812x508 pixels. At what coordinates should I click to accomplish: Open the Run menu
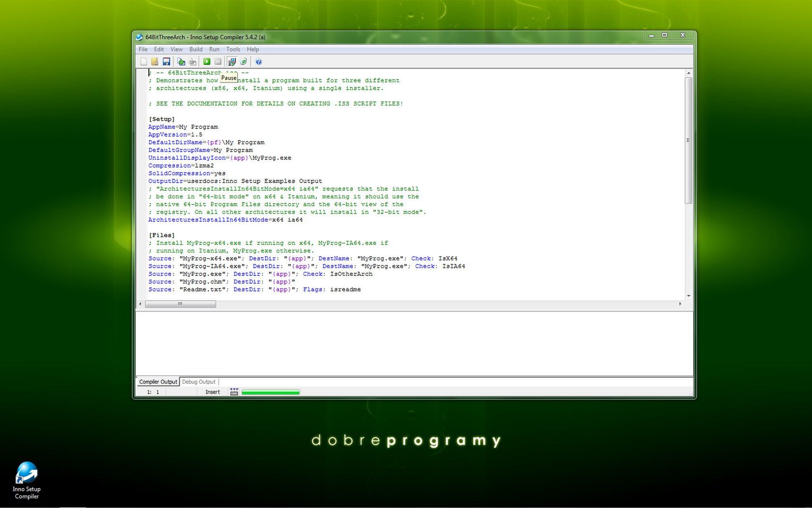pyautogui.click(x=214, y=49)
